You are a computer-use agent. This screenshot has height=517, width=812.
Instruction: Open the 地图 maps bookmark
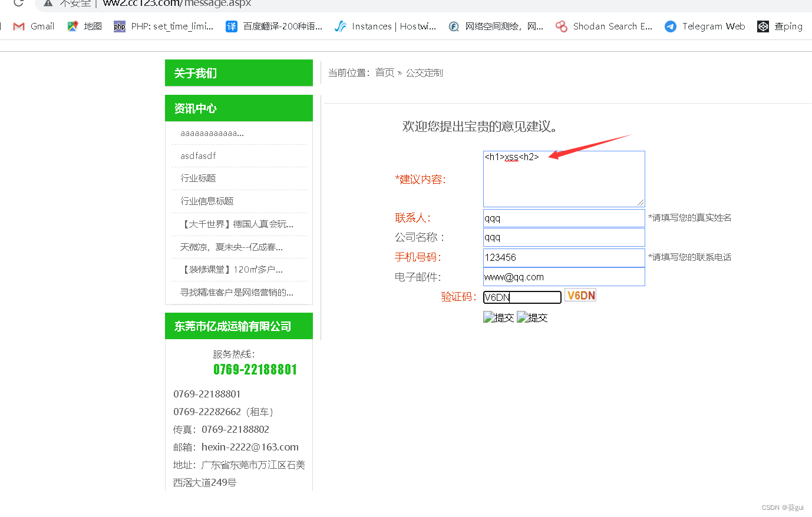[85, 26]
